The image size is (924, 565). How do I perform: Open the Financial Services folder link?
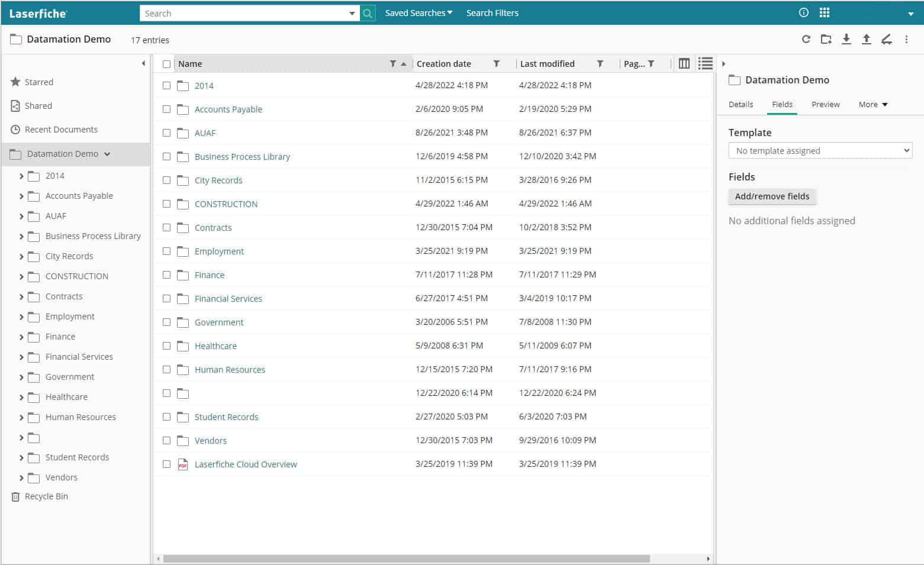click(228, 299)
